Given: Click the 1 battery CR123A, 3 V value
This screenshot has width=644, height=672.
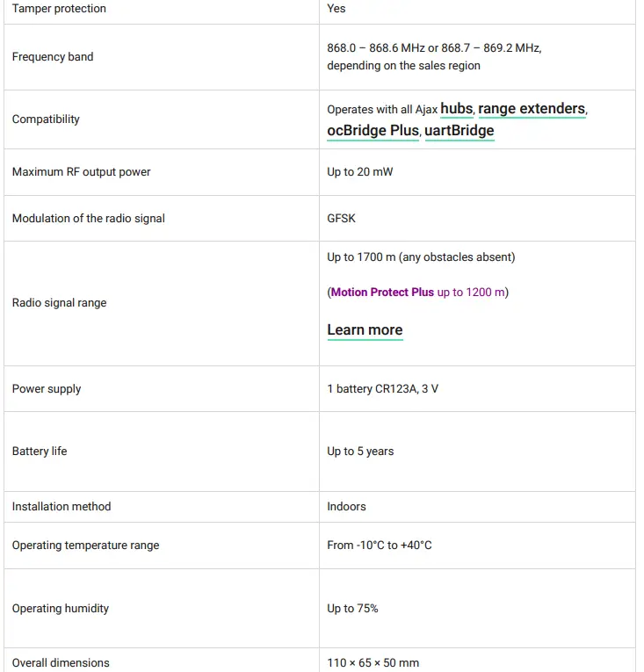Looking at the screenshot, I should pos(382,389).
